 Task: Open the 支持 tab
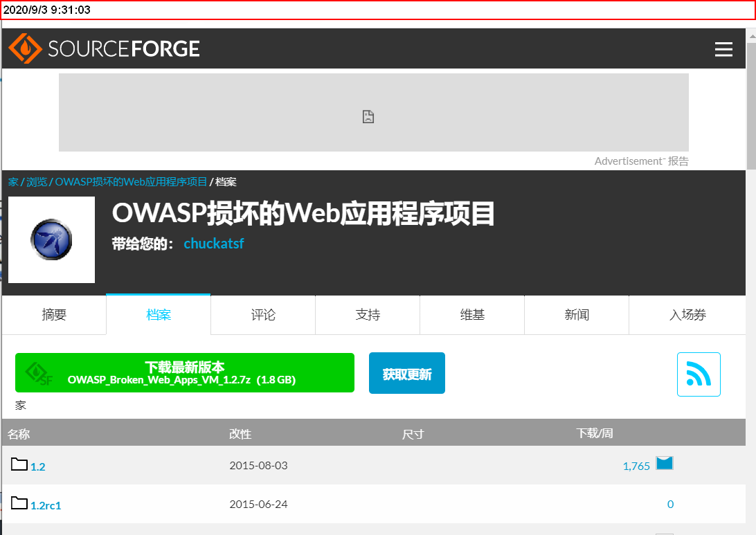tap(368, 315)
